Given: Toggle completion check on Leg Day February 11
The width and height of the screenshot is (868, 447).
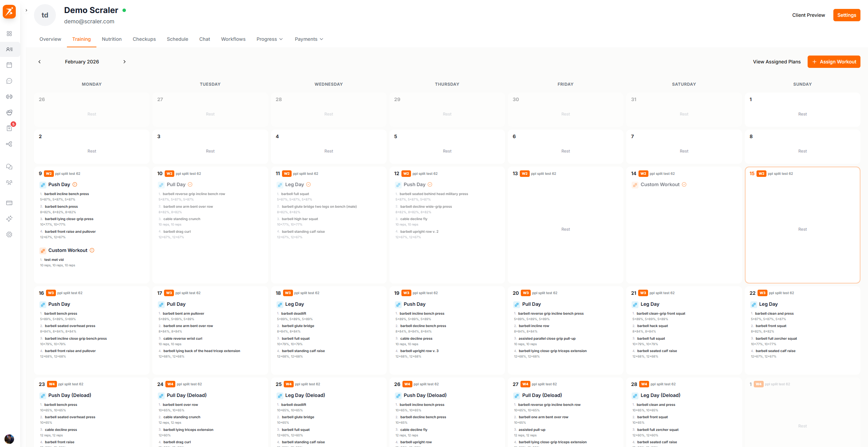Looking at the screenshot, I should coord(308,184).
